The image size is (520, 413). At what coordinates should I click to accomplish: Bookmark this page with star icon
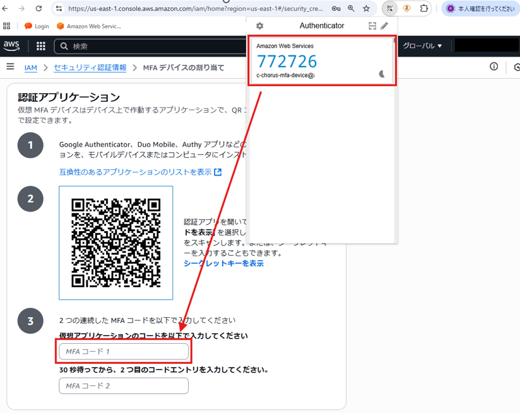tap(366, 9)
